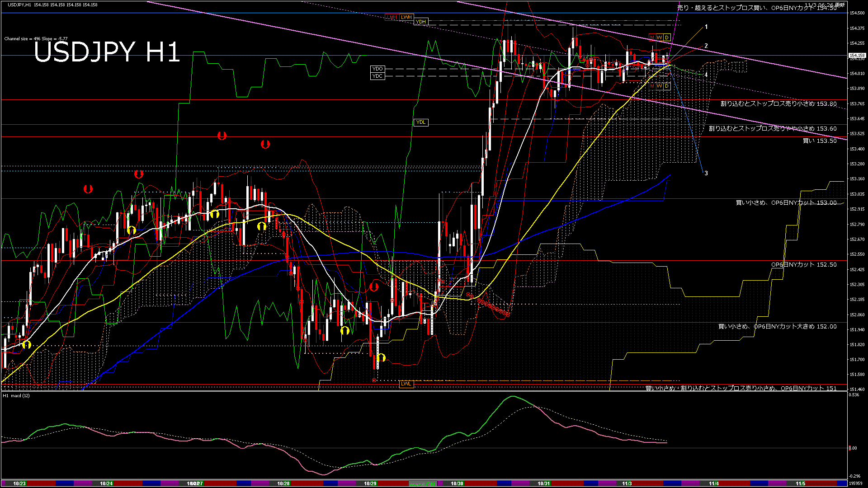This screenshot has width=868, height=488.
Task: Select the YDO level label
Action: click(377, 69)
